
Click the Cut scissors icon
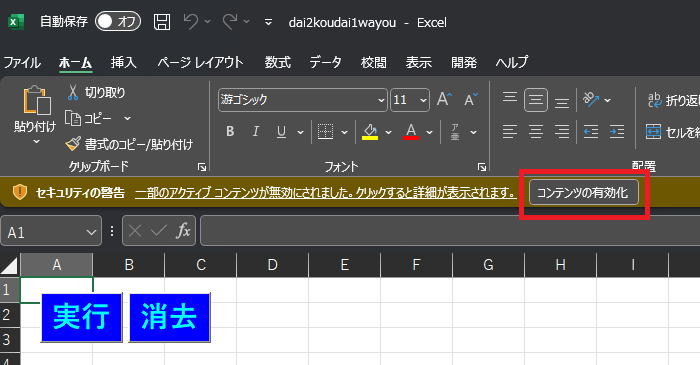[73, 92]
